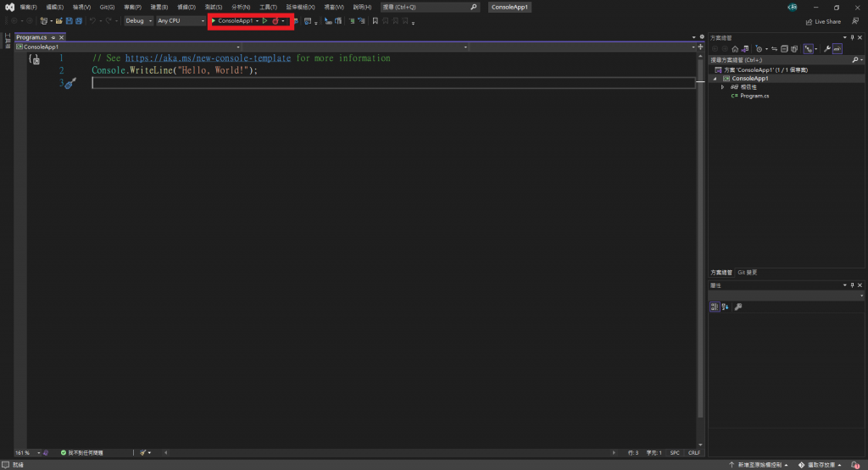Save Program.cs with the single floppy disk icon
868x470 pixels.
pos(70,20)
